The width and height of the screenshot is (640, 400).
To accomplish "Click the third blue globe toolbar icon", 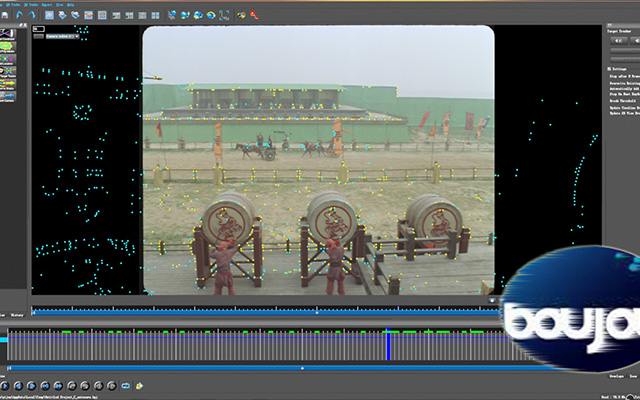I will pos(198,16).
